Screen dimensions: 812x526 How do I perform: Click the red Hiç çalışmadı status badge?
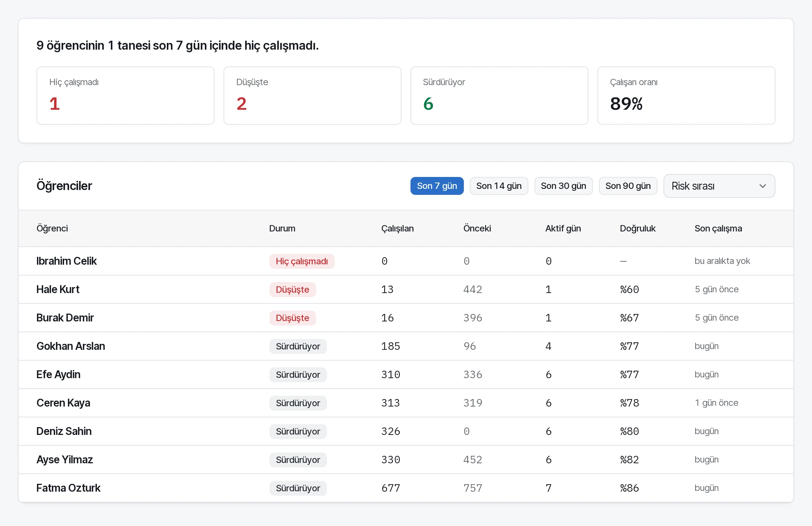tap(302, 261)
